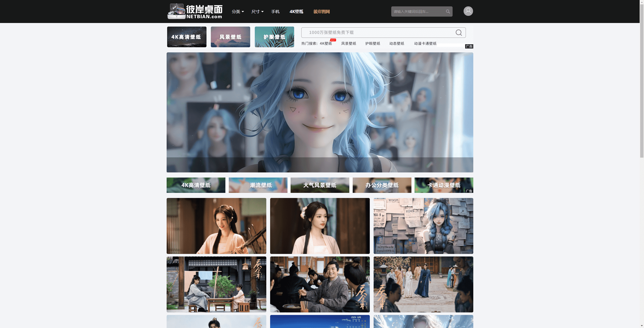Click hot search link 护眼壁纸
The image size is (644, 328).
(x=373, y=43)
